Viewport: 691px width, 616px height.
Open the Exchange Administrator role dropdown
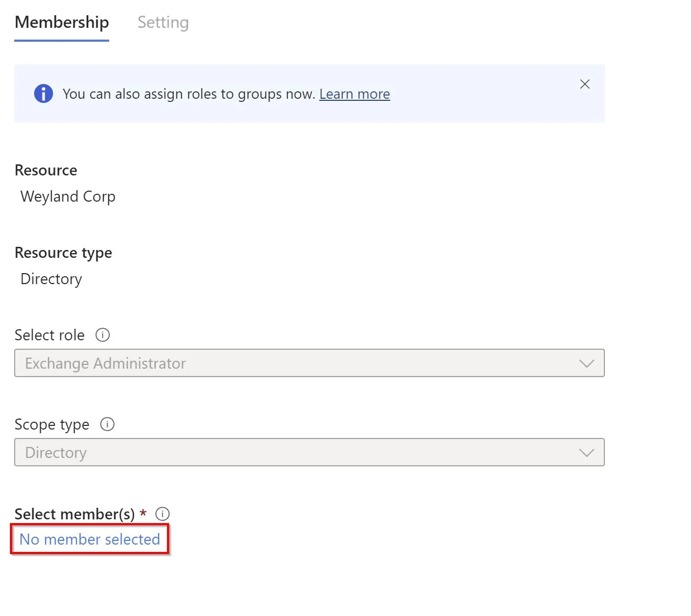(309, 363)
